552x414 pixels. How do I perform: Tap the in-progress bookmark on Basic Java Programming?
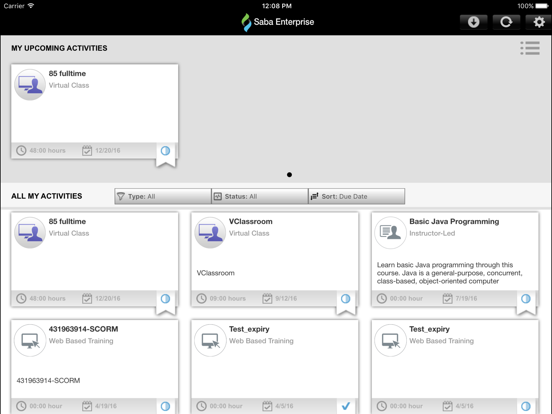coord(526,302)
